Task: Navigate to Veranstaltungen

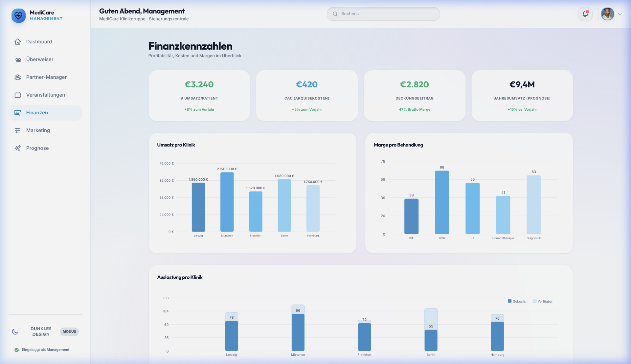Action: click(45, 95)
